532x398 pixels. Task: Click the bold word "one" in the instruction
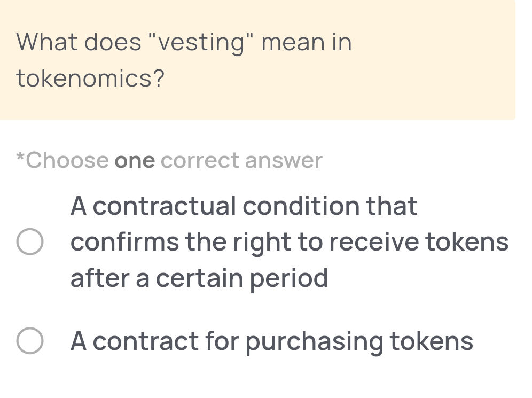[135, 160]
